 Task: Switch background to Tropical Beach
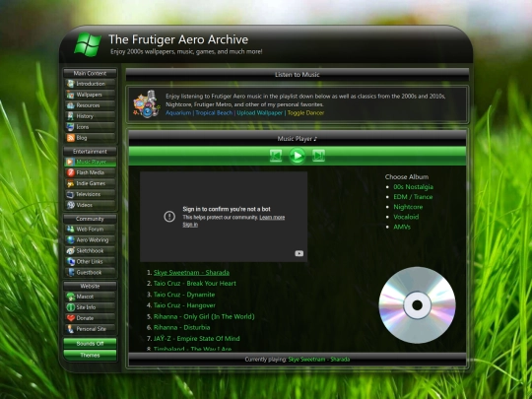pyautogui.click(x=214, y=113)
